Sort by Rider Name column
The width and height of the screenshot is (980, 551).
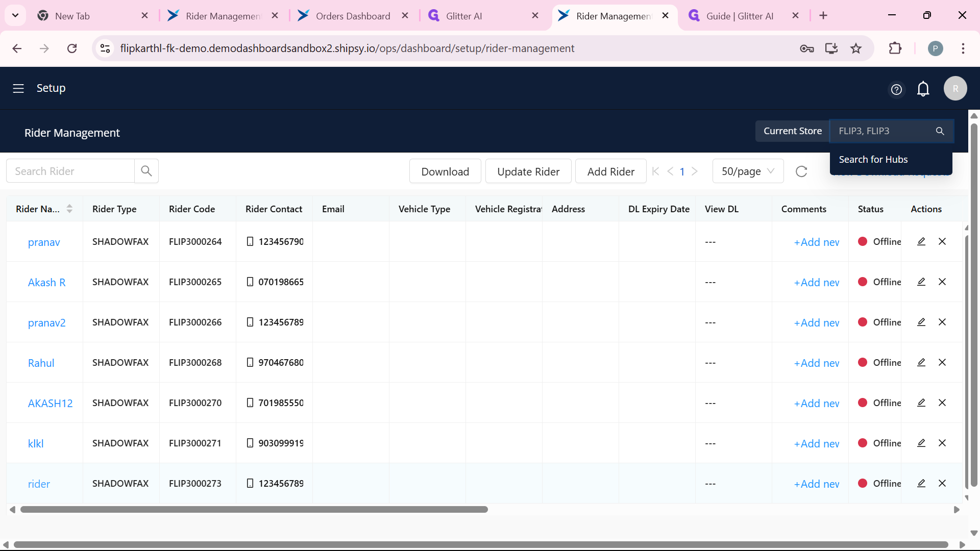click(69, 209)
